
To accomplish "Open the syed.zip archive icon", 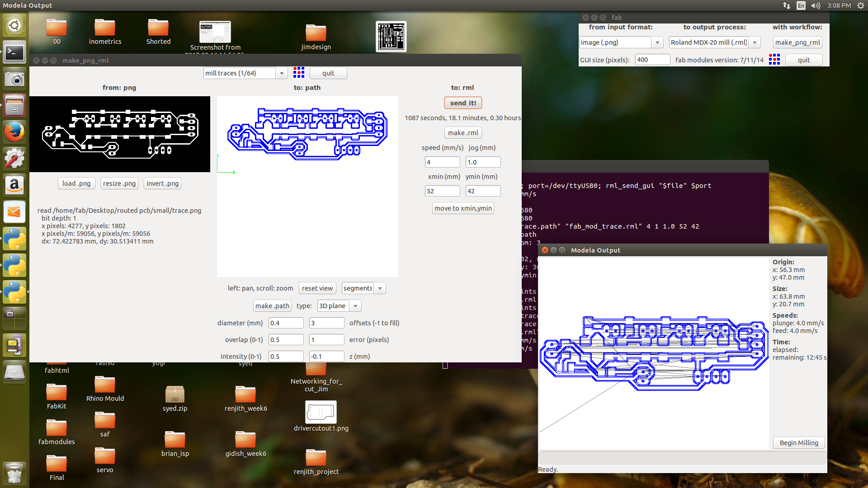I will 175,395.
